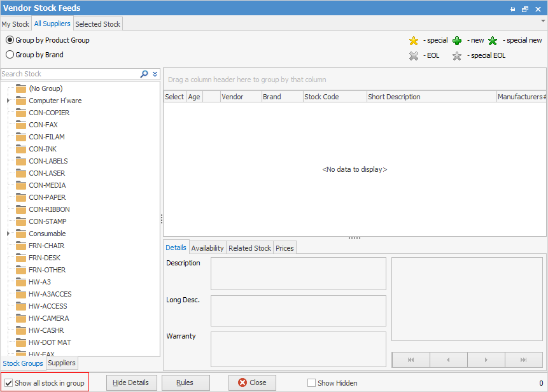The height and width of the screenshot is (392, 548).
Task: Click the Rules button
Action: click(185, 382)
